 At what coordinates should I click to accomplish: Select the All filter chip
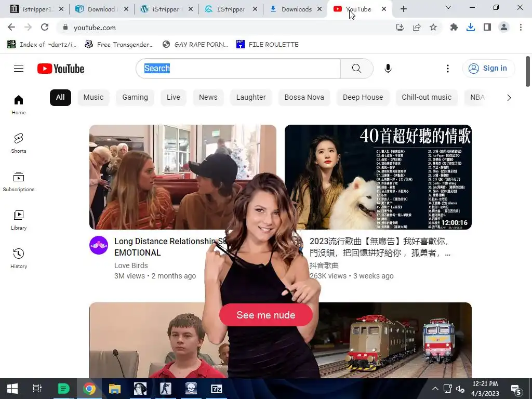coord(60,97)
